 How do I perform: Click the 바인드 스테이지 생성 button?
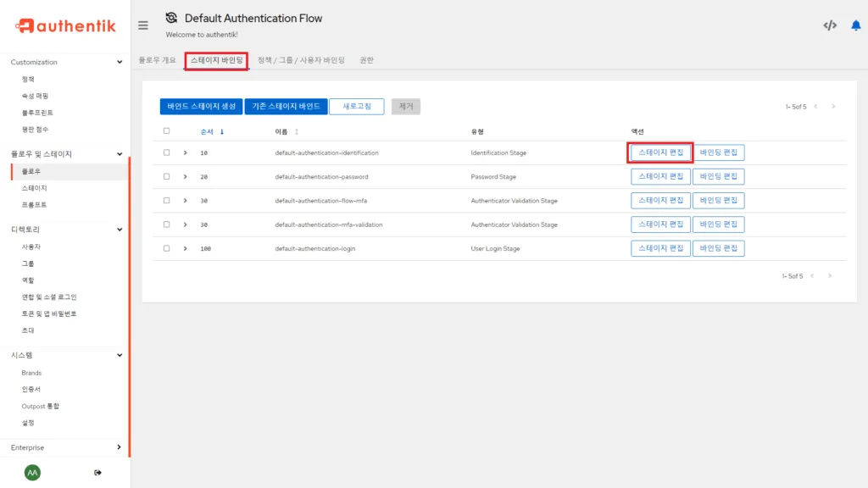tap(201, 107)
